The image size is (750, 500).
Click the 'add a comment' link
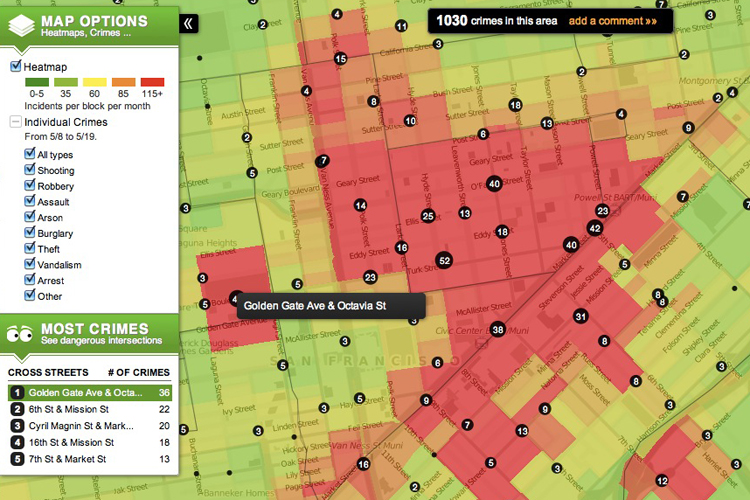tap(613, 20)
